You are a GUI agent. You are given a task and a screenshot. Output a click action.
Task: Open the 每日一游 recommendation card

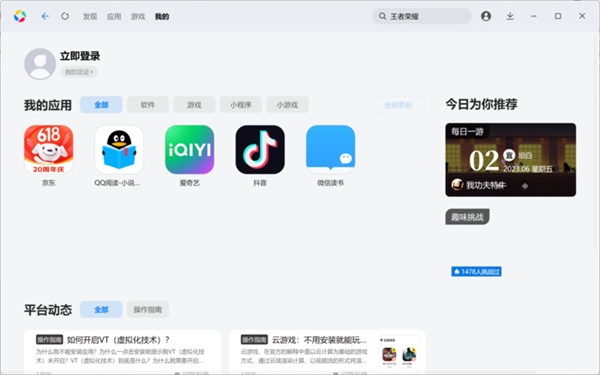tap(510, 160)
